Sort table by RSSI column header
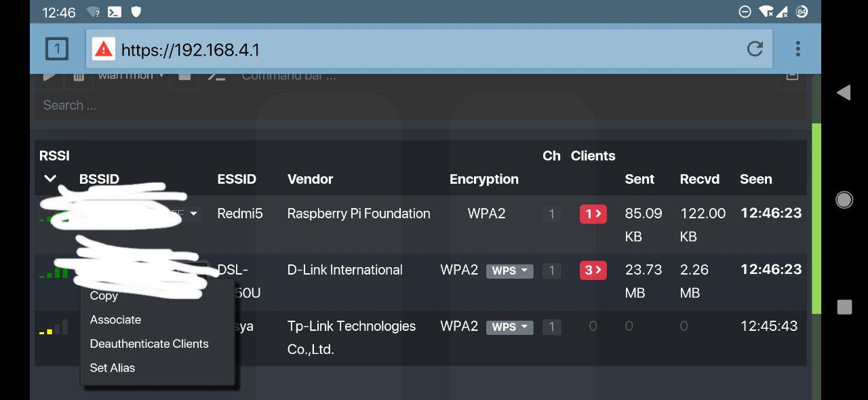Image resolution: width=868 pixels, height=400 pixels. [x=54, y=156]
